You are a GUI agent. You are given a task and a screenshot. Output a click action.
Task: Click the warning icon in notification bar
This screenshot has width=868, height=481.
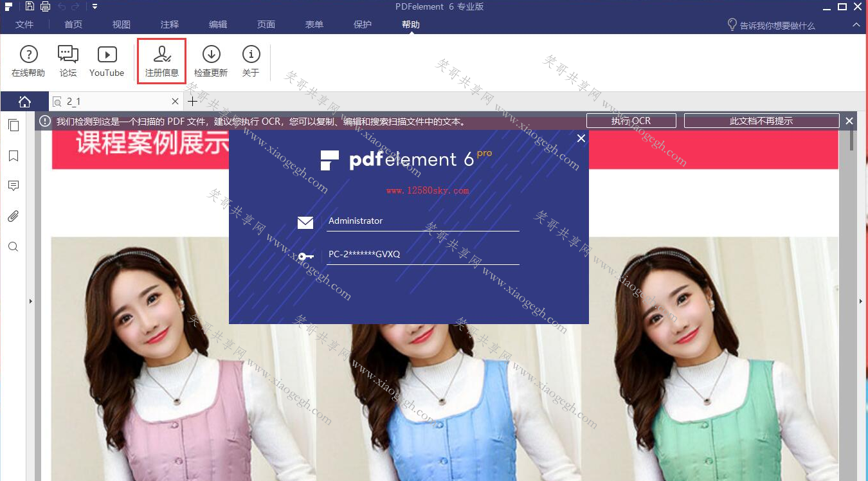(45, 121)
